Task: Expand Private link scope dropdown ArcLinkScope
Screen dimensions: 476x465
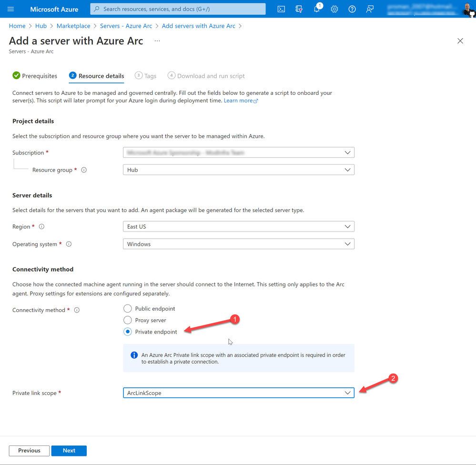Action: [239, 393]
